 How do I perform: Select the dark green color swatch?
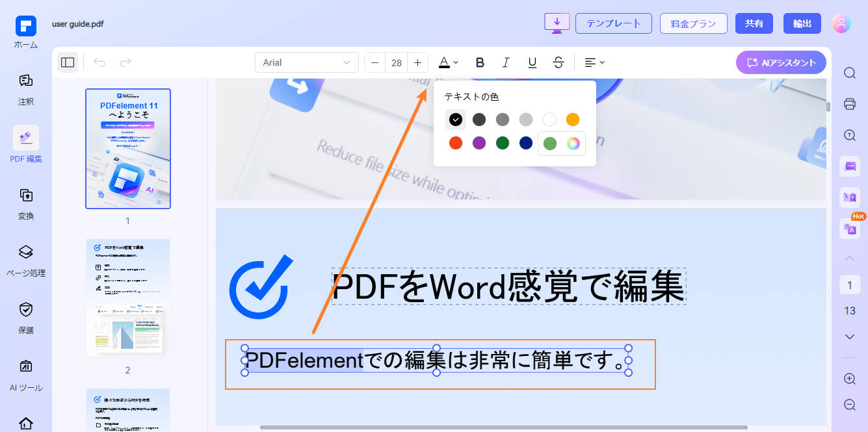[x=503, y=143]
